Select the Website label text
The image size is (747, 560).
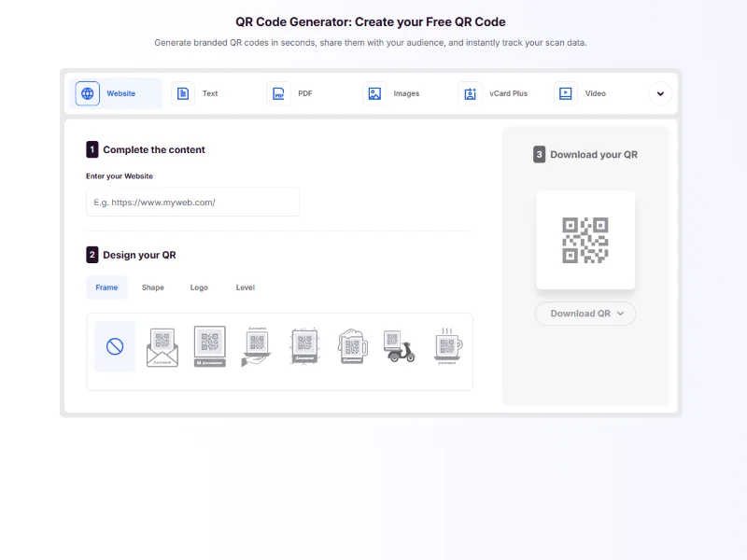pos(121,93)
